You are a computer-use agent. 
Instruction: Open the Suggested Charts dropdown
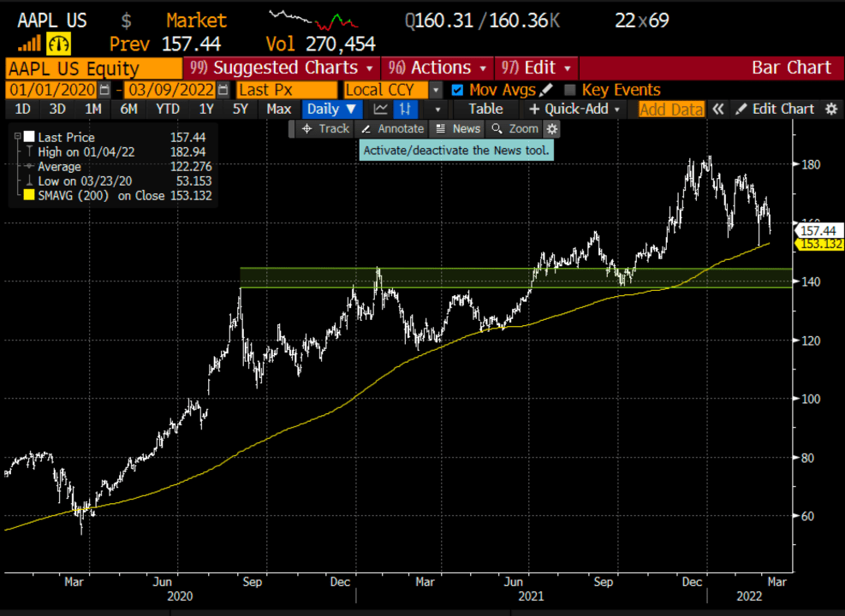click(x=282, y=68)
